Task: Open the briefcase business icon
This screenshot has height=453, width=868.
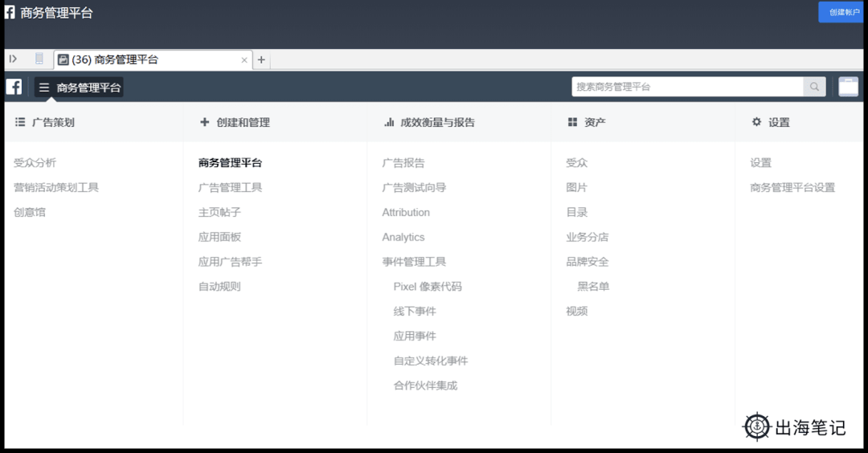Action: pyautogui.click(x=848, y=87)
